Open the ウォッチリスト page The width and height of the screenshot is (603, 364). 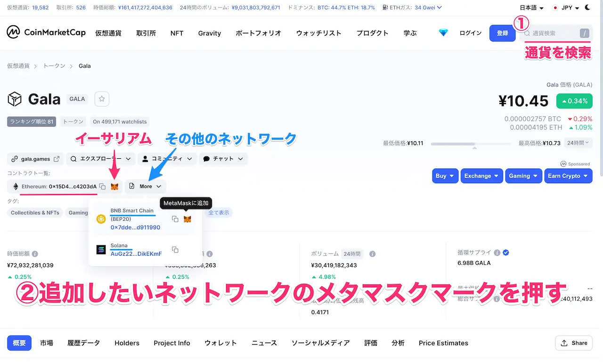[318, 33]
